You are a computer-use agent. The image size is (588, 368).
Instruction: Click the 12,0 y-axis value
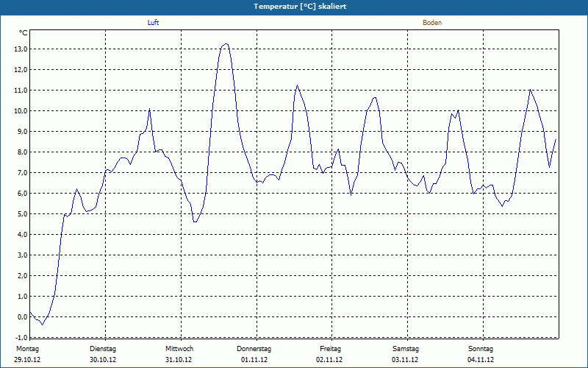pos(21,70)
